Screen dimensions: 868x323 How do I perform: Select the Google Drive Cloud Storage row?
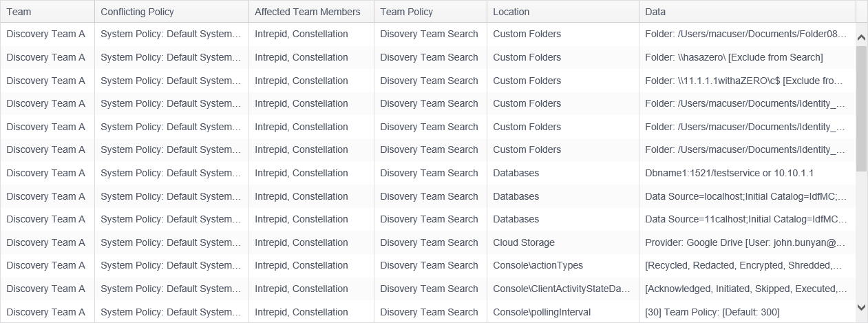(745, 242)
